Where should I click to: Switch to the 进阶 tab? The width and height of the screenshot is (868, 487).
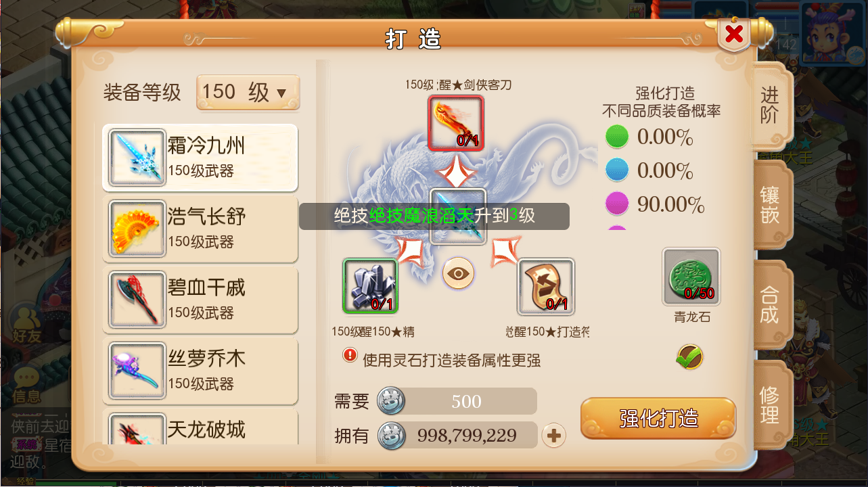pyautogui.click(x=770, y=105)
